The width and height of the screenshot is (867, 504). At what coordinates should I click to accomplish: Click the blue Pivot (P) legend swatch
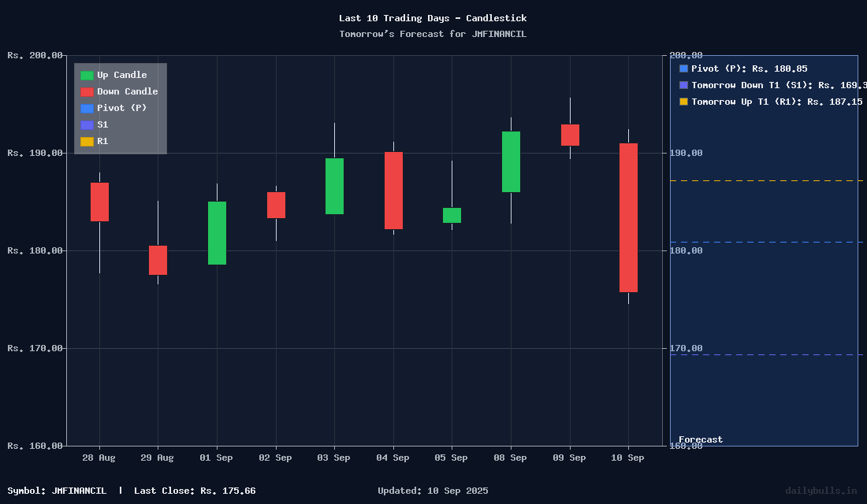tap(87, 109)
